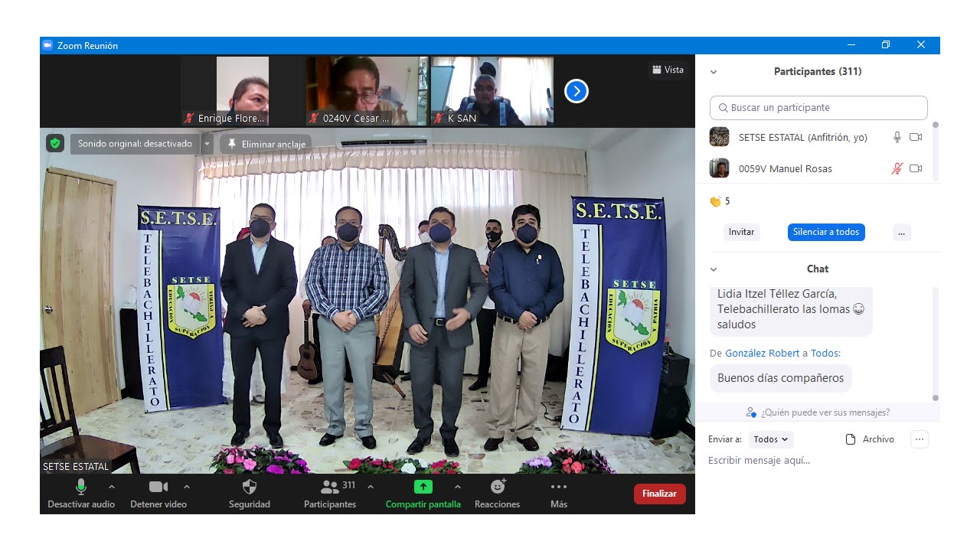
Task: Collapse the Participantes (311) panel chevron
Action: [x=714, y=72]
